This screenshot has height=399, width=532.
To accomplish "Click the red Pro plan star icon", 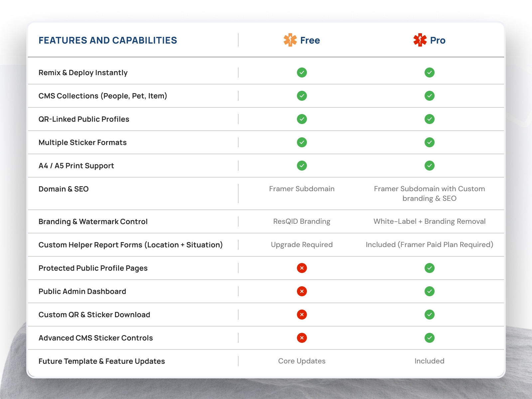I will click(420, 40).
